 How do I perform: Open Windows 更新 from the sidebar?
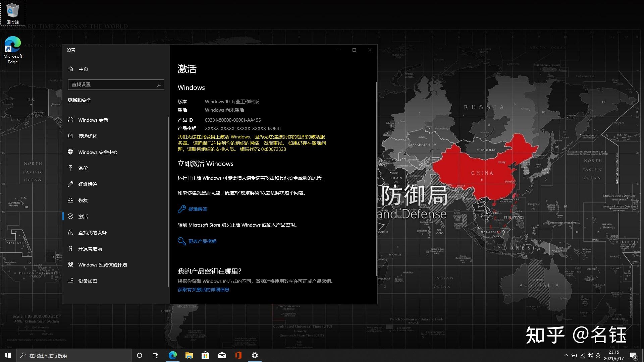pyautogui.click(x=93, y=120)
